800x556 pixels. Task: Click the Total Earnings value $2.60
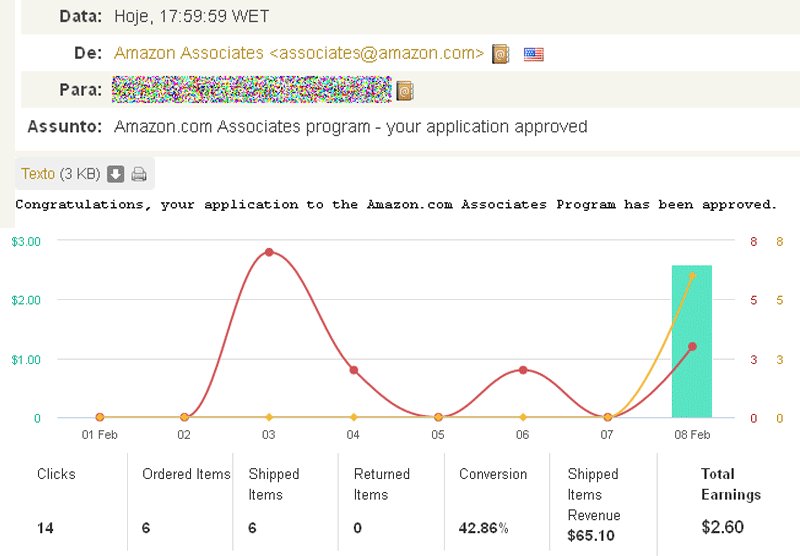[722, 527]
